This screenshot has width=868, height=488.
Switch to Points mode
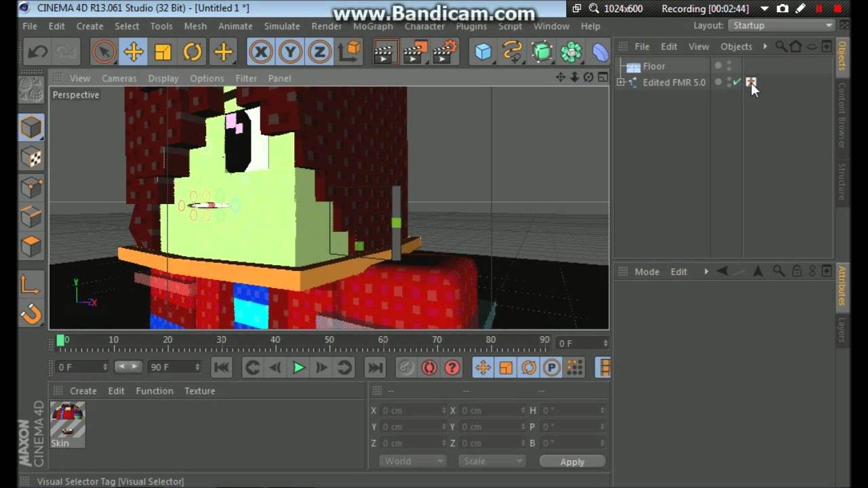pos(31,187)
